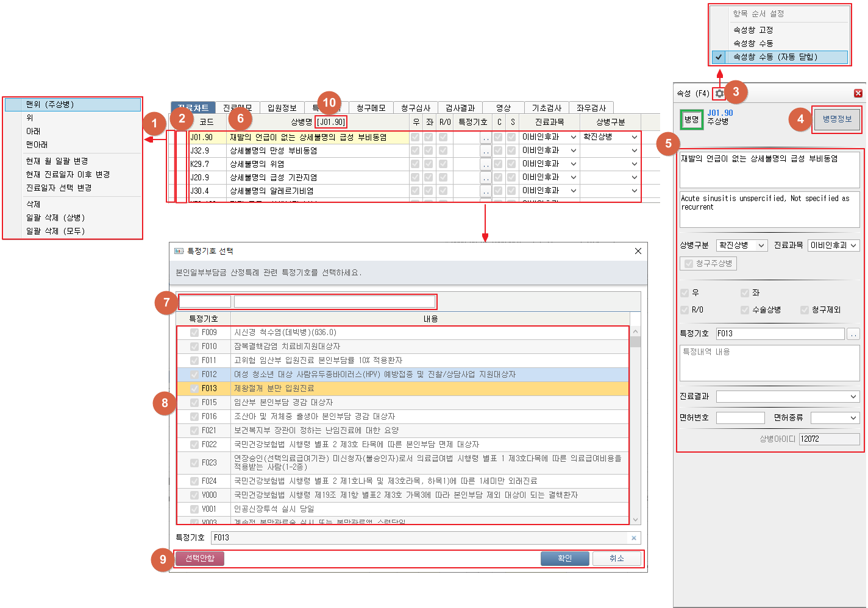The image size is (868, 608).
Task: Click the 병명정보 button
Action: point(837,119)
